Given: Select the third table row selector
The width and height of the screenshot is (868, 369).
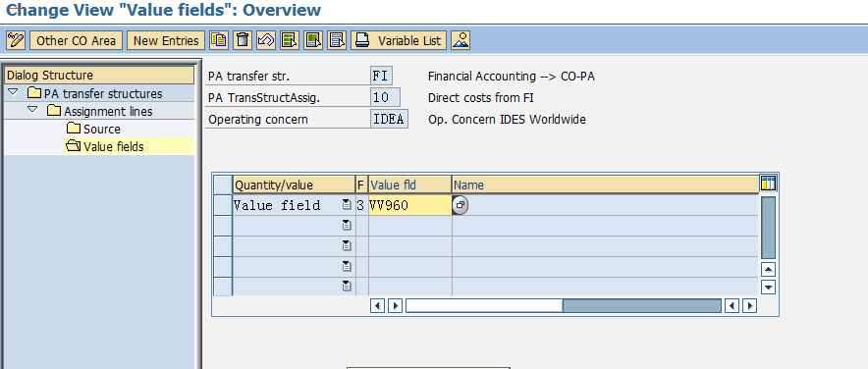Looking at the screenshot, I should point(223,246).
